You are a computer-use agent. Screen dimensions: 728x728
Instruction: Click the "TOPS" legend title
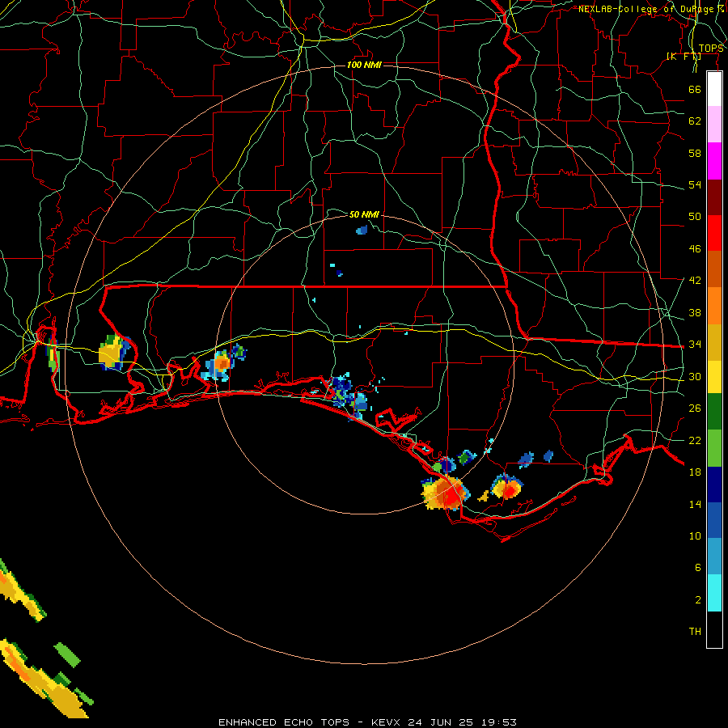point(711,49)
